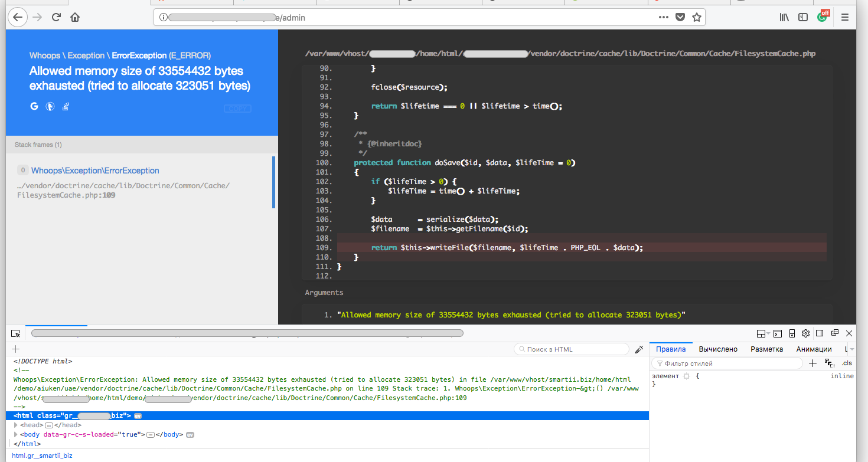Open the Разметка tab
Viewport: 868px width, 462px height.
[766, 349]
